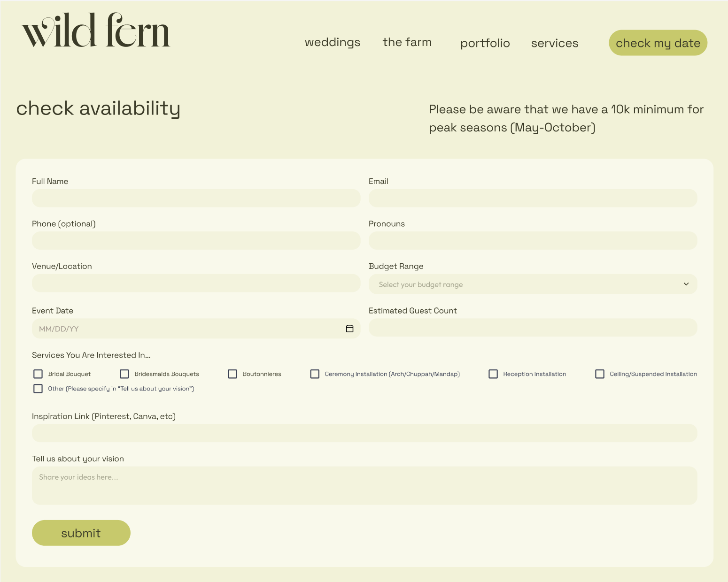This screenshot has width=728, height=582.
Task: Check Ceremony Installation (Arch/Chuppah/Mandap)
Action: pyautogui.click(x=315, y=374)
